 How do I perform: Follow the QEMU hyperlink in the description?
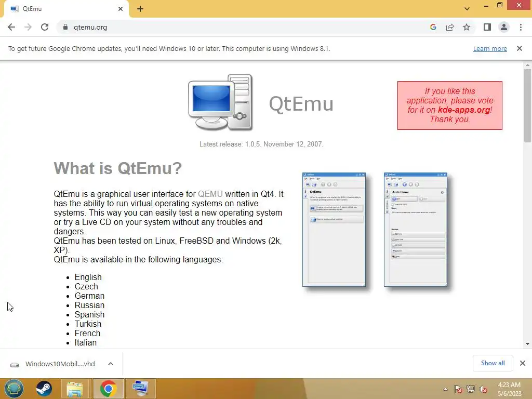(x=210, y=194)
